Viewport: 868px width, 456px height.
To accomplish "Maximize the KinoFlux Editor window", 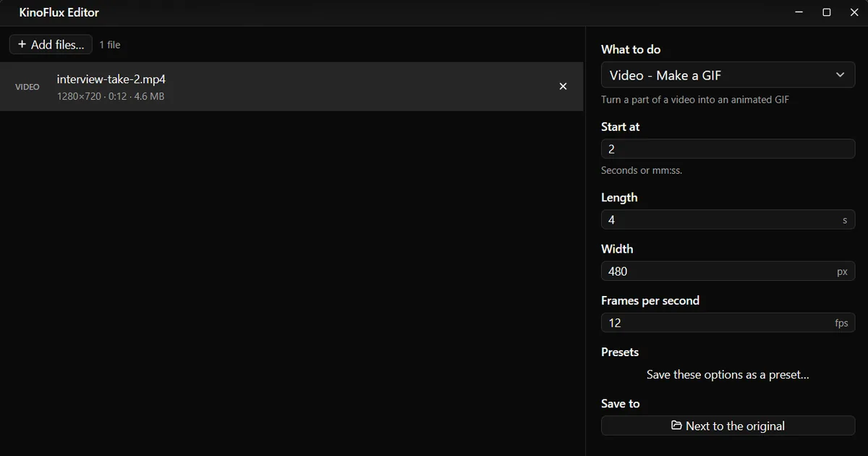I will (827, 12).
